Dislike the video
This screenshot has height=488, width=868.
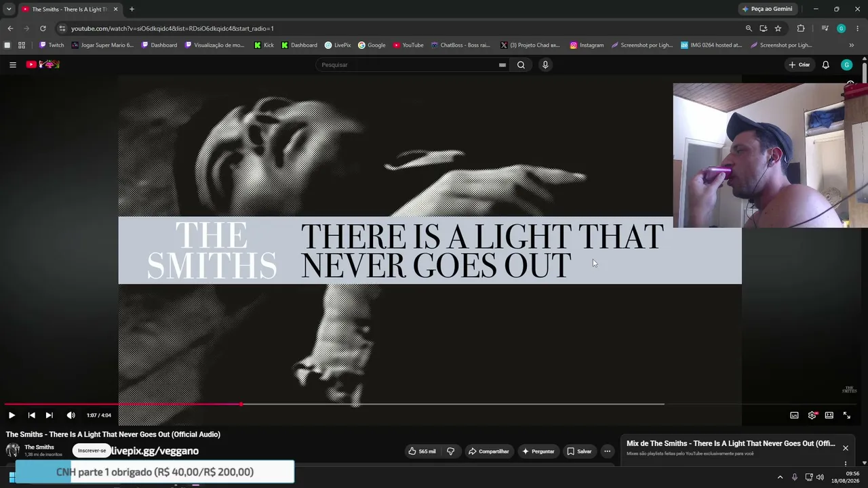450,451
